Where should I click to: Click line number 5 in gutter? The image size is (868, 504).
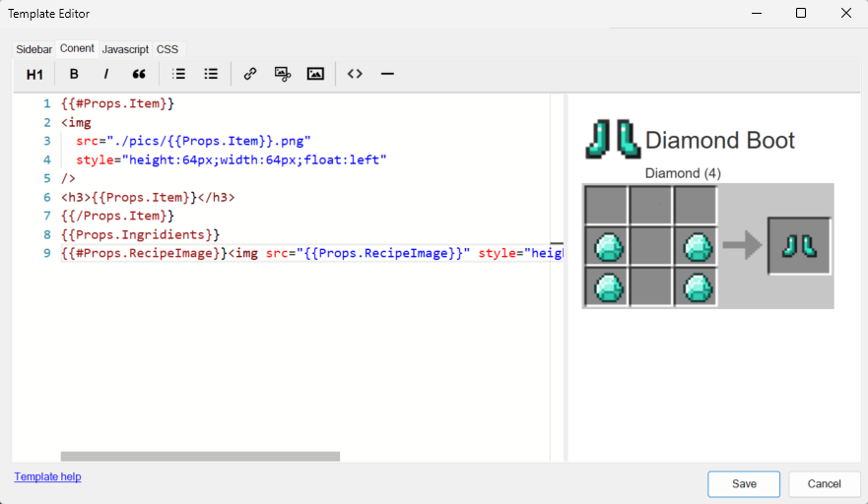click(x=47, y=179)
